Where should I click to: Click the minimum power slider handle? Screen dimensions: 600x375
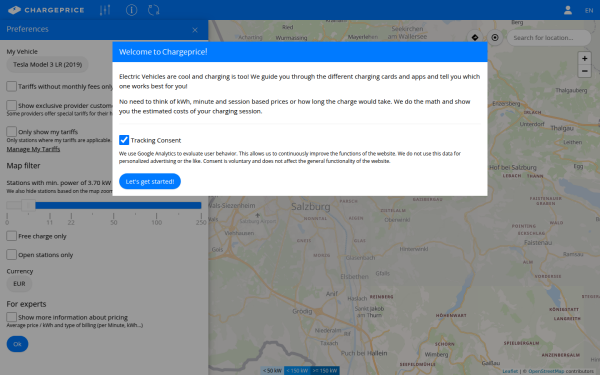tap(28, 205)
